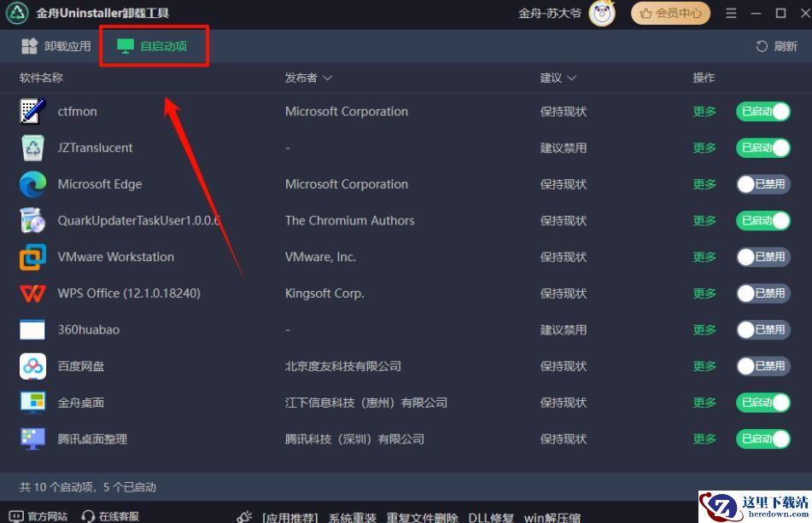Open the 会员中心 button
This screenshot has width=812, height=523.
(670, 13)
